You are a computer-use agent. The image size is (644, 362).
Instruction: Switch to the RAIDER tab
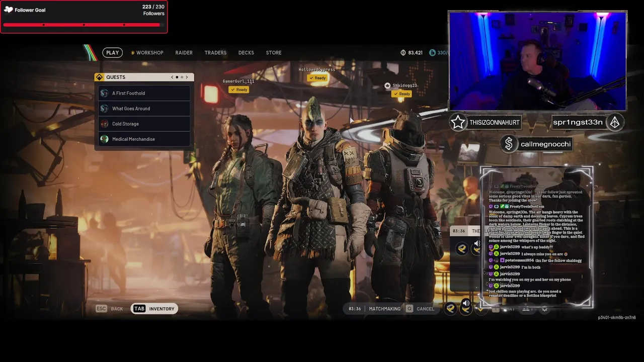184,52
